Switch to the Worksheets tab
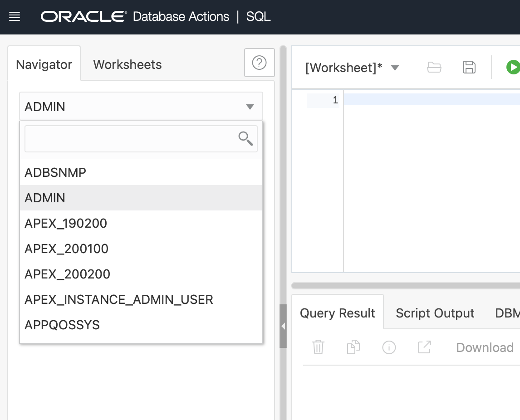The width and height of the screenshot is (520, 420). click(x=127, y=64)
